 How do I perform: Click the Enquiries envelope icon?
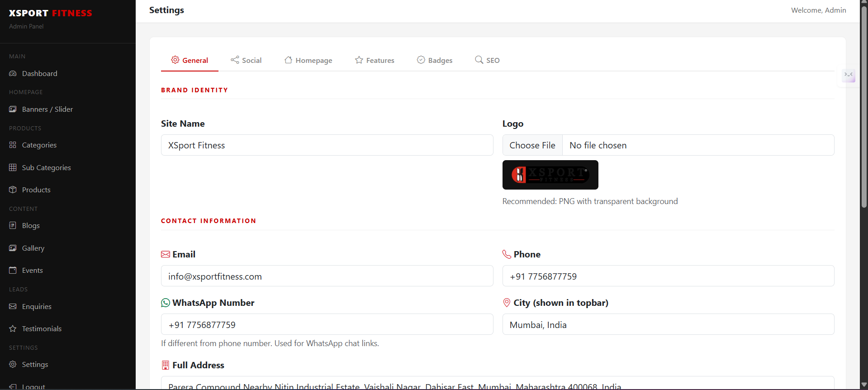point(13,306)
